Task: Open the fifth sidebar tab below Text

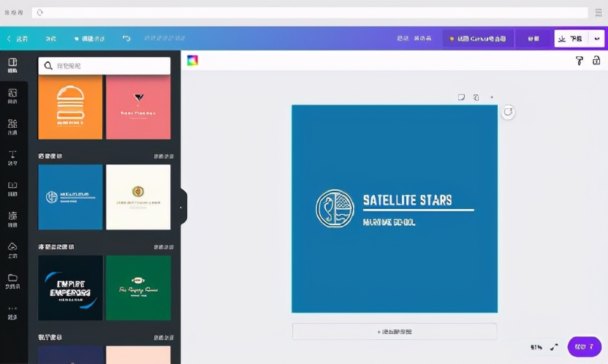Action: 12,189
